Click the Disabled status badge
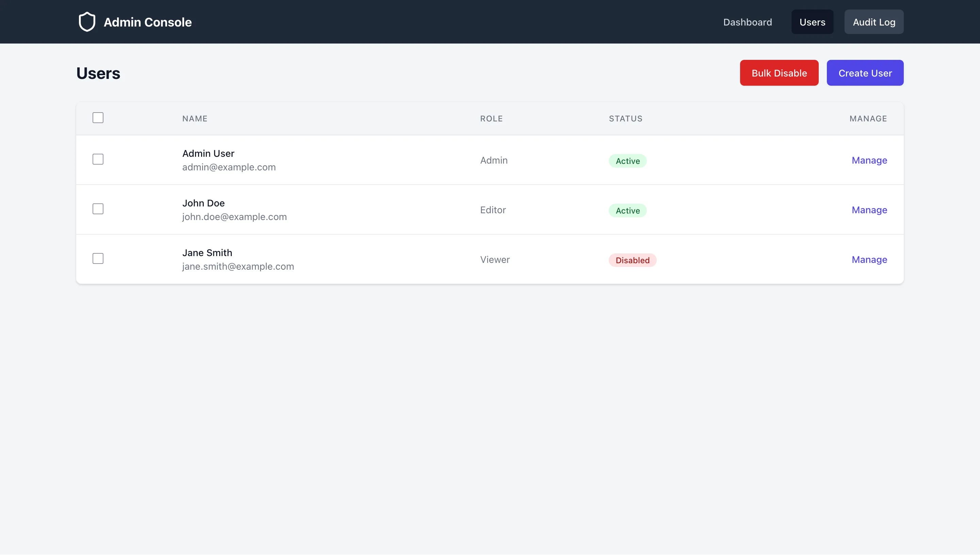The image size is (980, 555). click(x=632, y=260)
